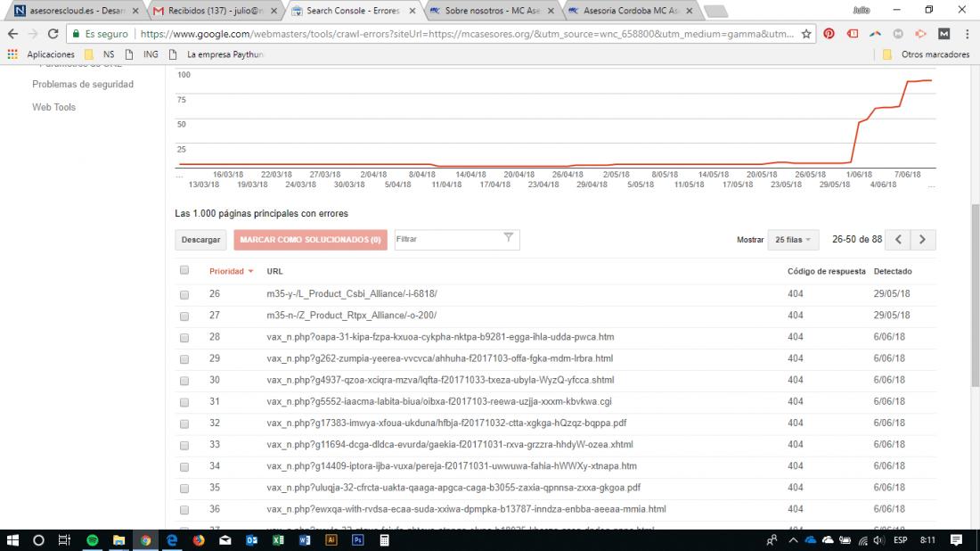Open La empresa Paythunder bookmark

(x=216, y=54)
